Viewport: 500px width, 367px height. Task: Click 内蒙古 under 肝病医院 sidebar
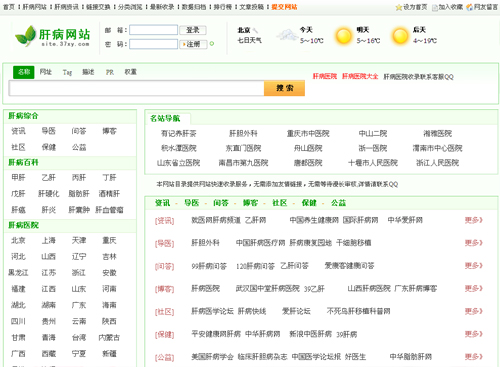pos(109,338)
